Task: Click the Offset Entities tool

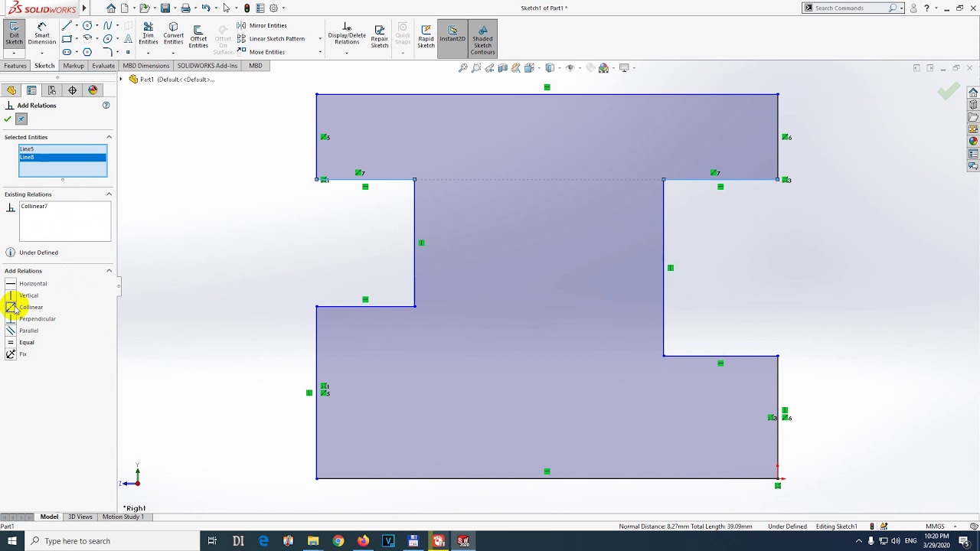Action: pos(198,35)
